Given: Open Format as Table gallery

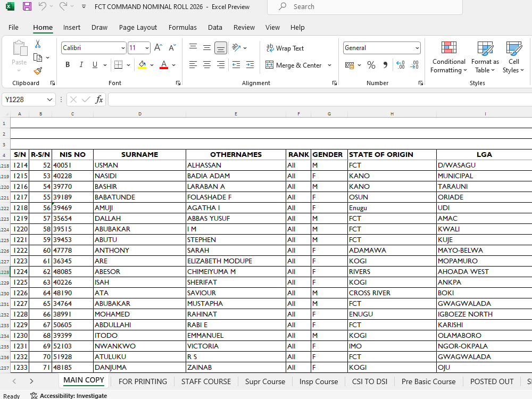Looking at the screenshot, I should (485, 57).
